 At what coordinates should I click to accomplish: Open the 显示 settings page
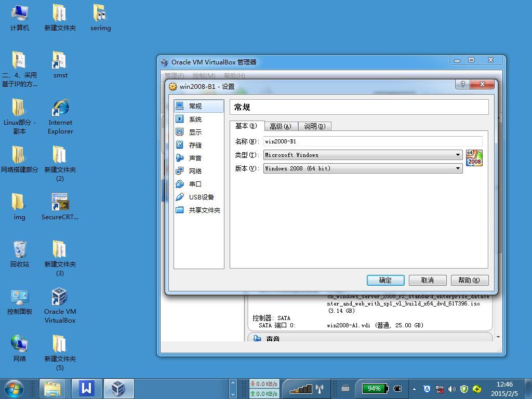click(x=199, y=132)
